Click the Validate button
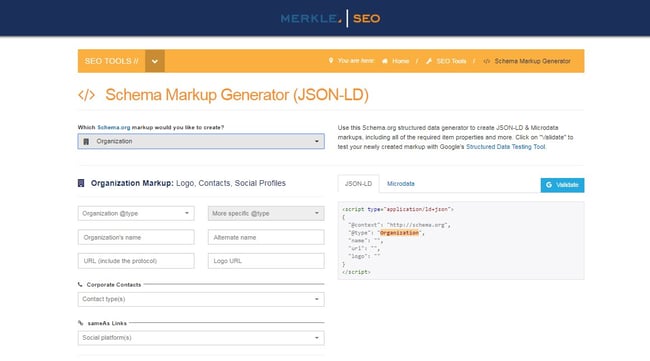Image resolution: width=650 pixels, height=361 pixels. pyautogui.click(x=562, y=185)
